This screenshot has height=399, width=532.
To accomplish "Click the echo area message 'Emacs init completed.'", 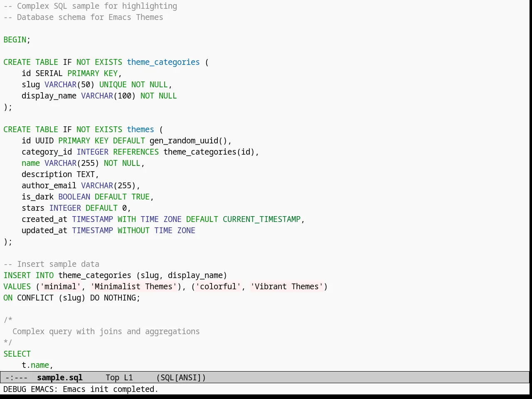I will tap(111, 389).
